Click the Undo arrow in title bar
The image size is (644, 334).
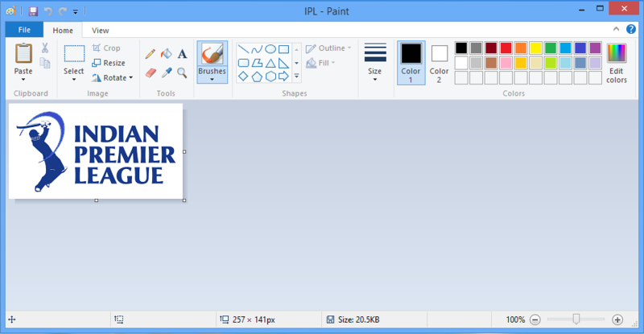(48, 11)
